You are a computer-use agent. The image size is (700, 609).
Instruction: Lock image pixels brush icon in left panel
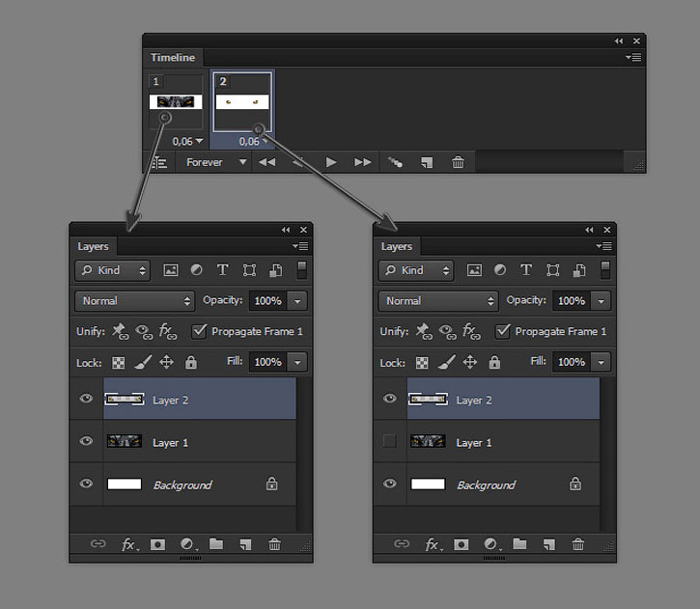(143, 362)
